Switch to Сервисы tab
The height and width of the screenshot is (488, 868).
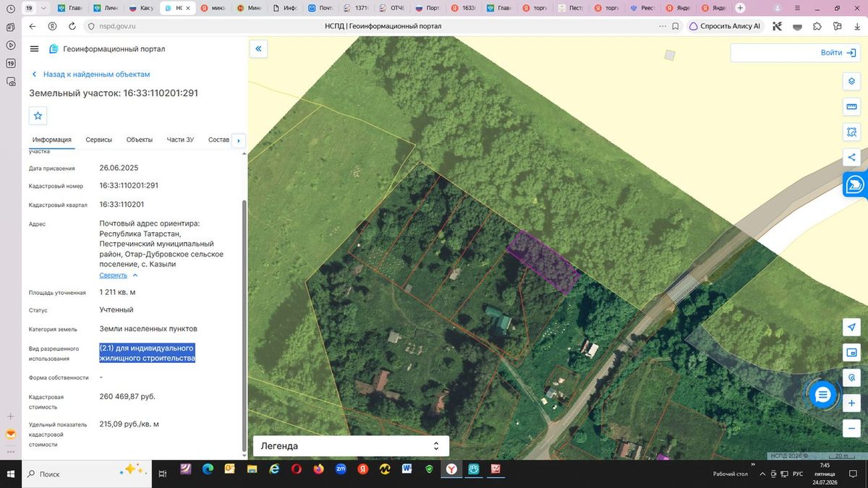[x=99, y=140]
